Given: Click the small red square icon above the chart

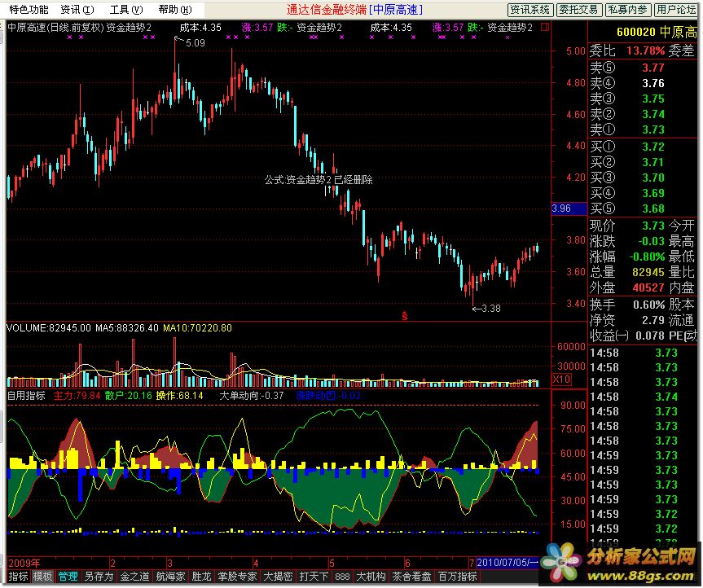Looking at the screenshot, I should click(x=545, y=28).
